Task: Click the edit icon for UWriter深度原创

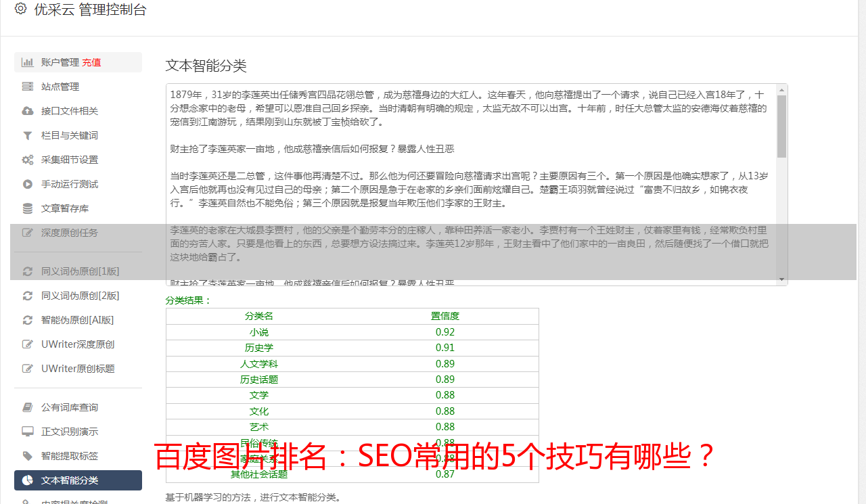Action: pyautogui.click(x=28, y=344)
